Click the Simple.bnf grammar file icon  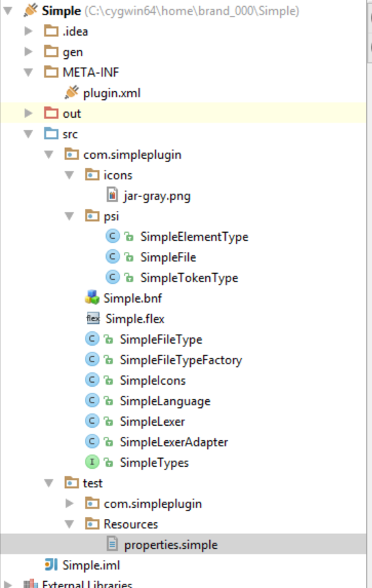click(92, 297)
